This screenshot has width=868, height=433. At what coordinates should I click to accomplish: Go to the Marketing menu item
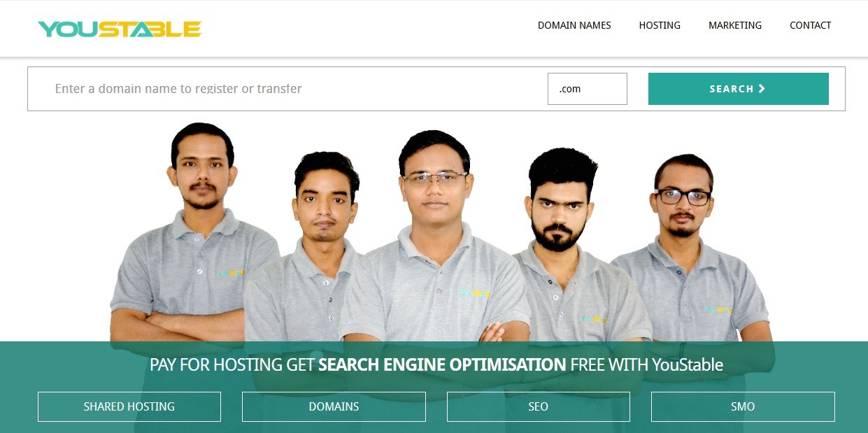click(734, 25)
